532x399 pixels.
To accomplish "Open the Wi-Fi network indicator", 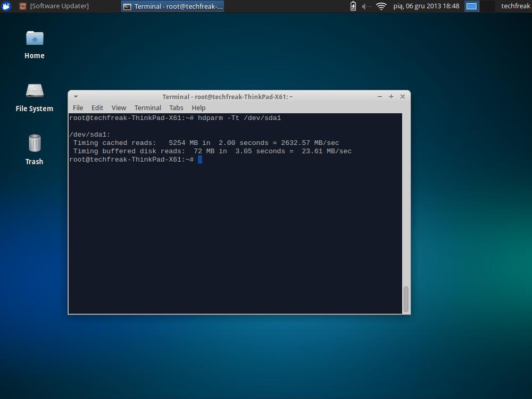I will [x=381, y=6].
